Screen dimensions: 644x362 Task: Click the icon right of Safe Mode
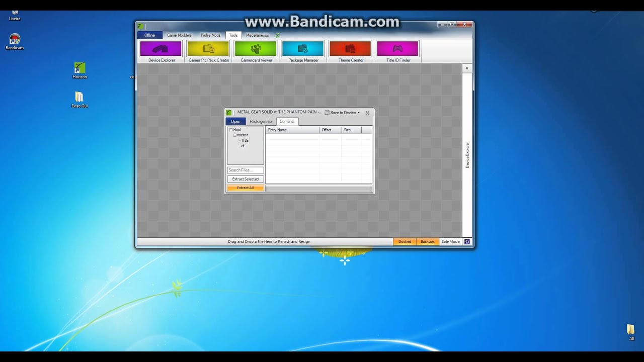(x=467, y=242)
